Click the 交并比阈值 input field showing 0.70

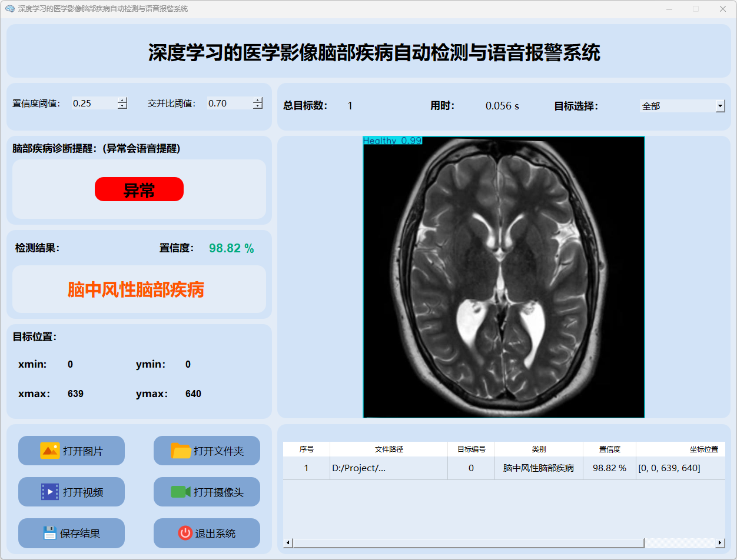point(230,103)
